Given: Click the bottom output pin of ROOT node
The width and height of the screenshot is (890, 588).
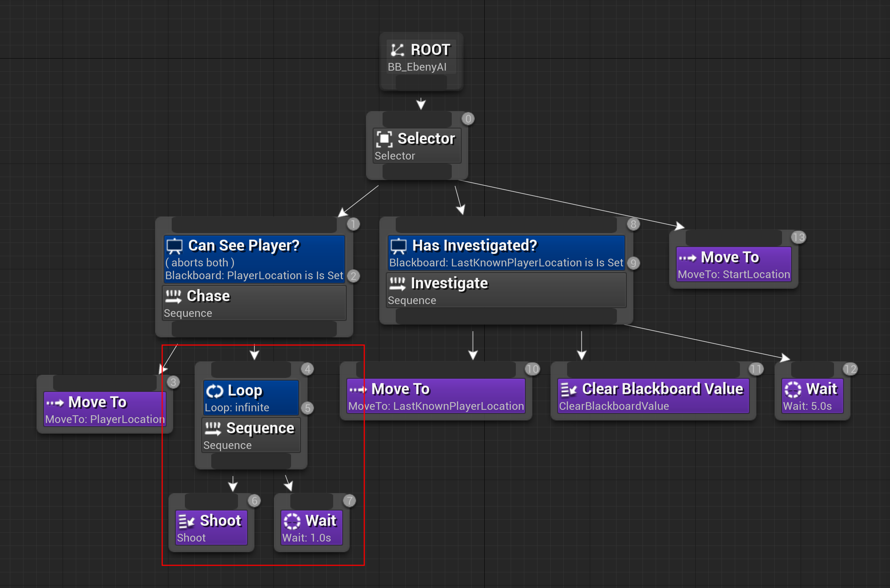Looking at the screenshot, I should coord(421,82).
